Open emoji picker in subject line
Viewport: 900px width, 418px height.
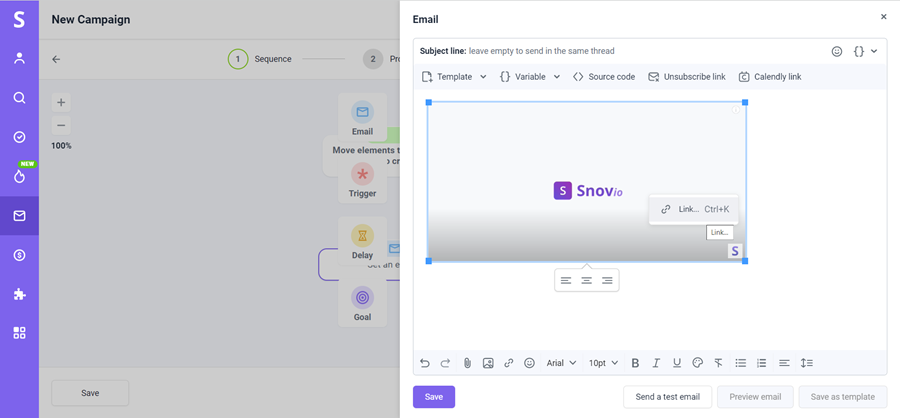(x=837, y=51)
